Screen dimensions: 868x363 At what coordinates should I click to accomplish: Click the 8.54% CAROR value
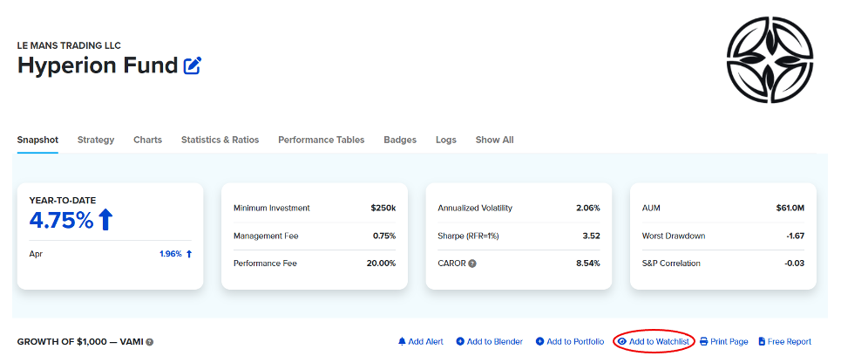[x=588, y=264]
